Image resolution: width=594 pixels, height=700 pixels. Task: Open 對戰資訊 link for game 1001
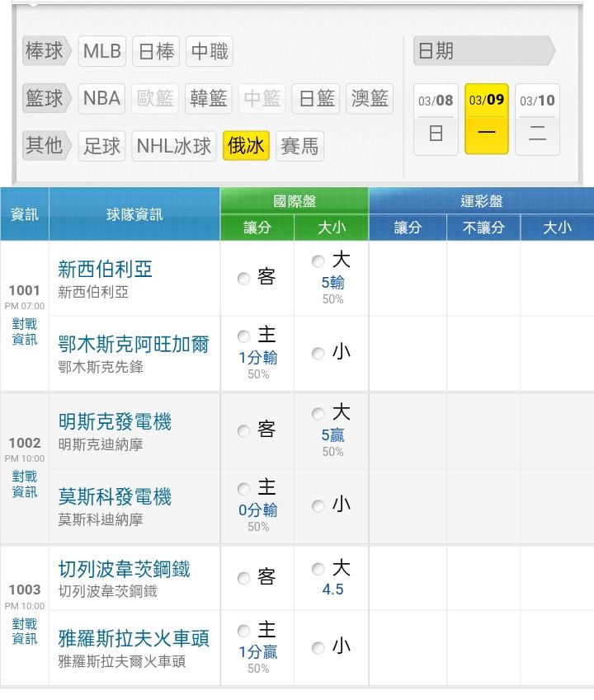point(25,331)
